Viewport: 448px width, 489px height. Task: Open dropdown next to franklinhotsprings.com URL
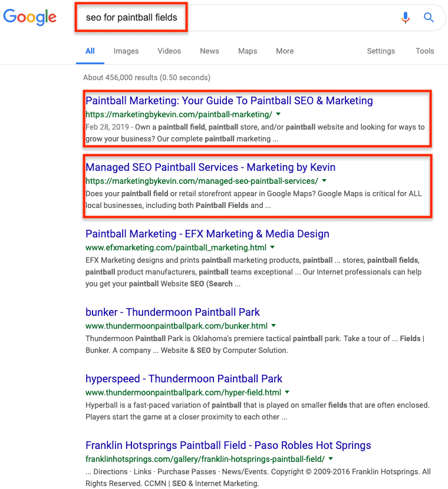[331, 458]
